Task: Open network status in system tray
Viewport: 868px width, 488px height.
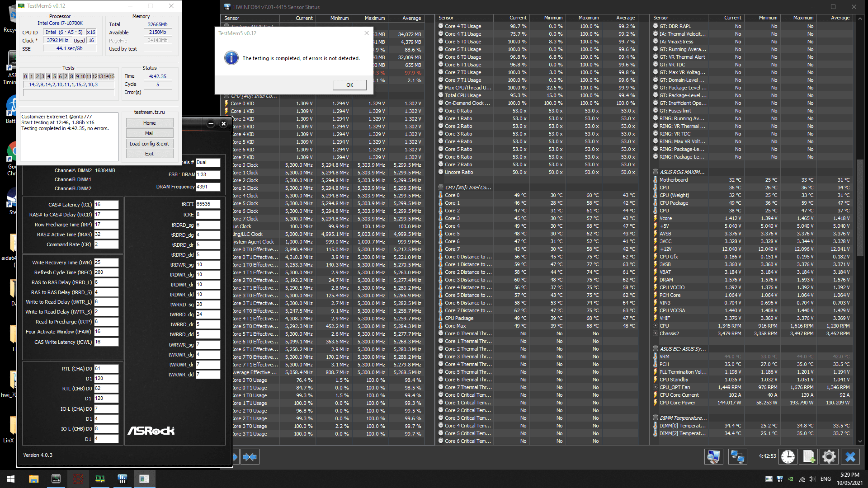Action: (x=802, y=479)
